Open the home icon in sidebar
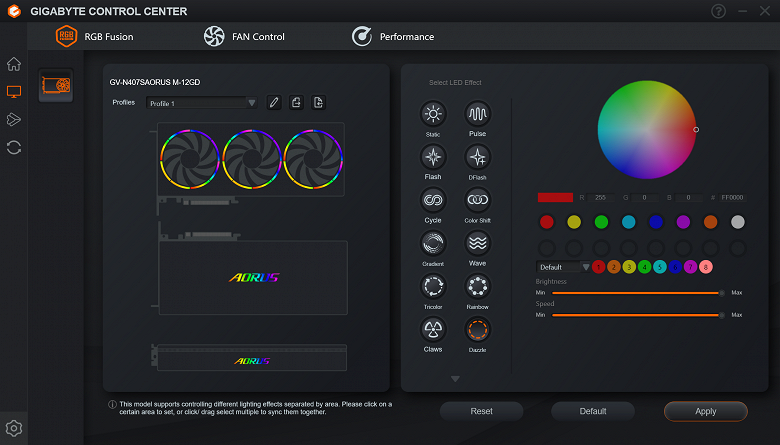 click(14, 64)
